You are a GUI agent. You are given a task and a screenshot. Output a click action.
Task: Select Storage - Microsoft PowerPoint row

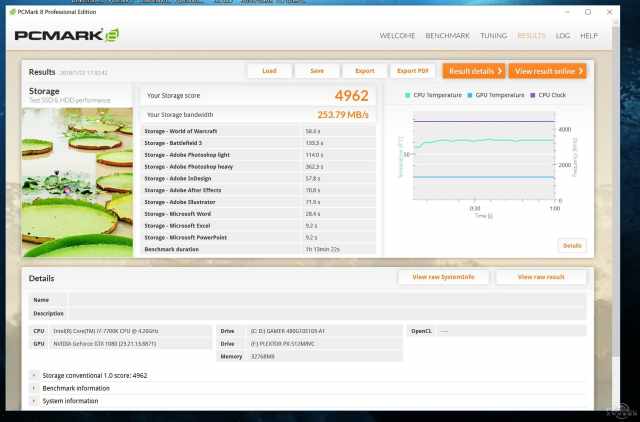[x=259, y=238]
